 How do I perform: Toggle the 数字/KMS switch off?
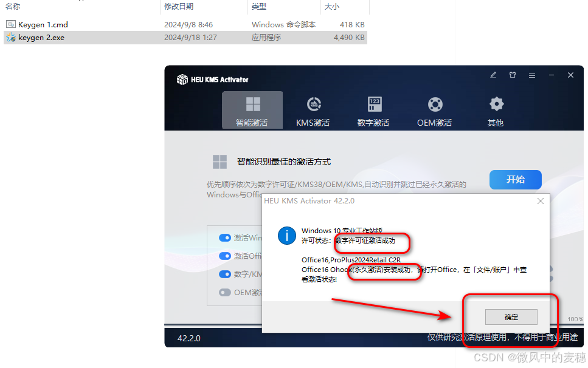[x=225, y=274]
